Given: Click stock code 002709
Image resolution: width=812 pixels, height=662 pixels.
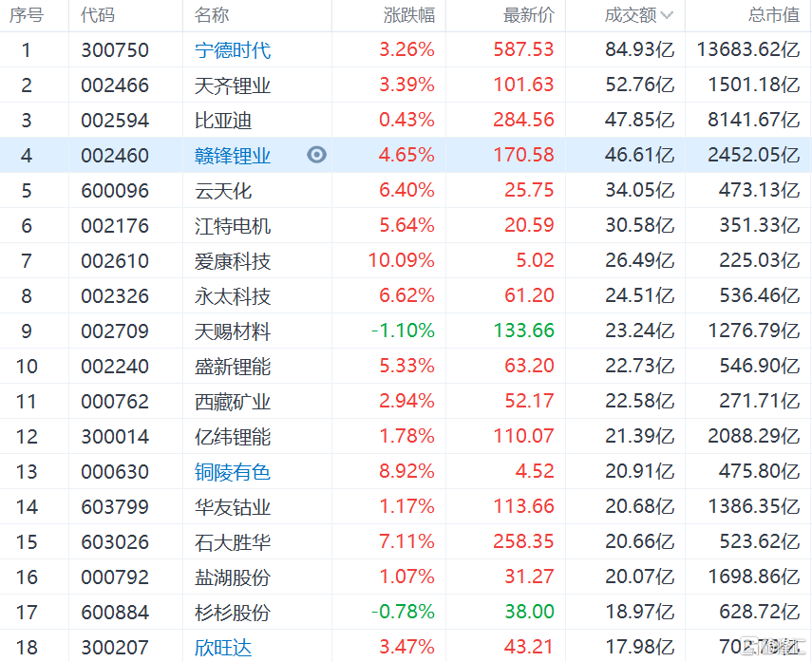Looking at the screenshot, I should pyautogui.click(x=115, y=331).
